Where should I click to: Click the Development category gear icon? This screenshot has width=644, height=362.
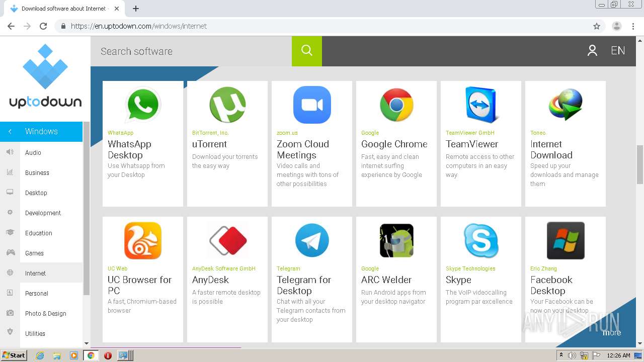(10, 213)
